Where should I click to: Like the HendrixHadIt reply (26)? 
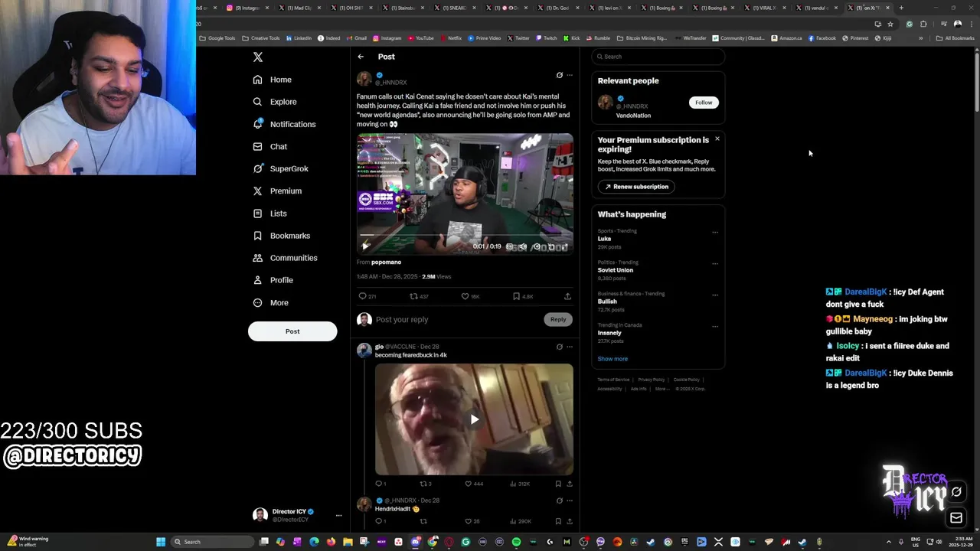point(472,521)
